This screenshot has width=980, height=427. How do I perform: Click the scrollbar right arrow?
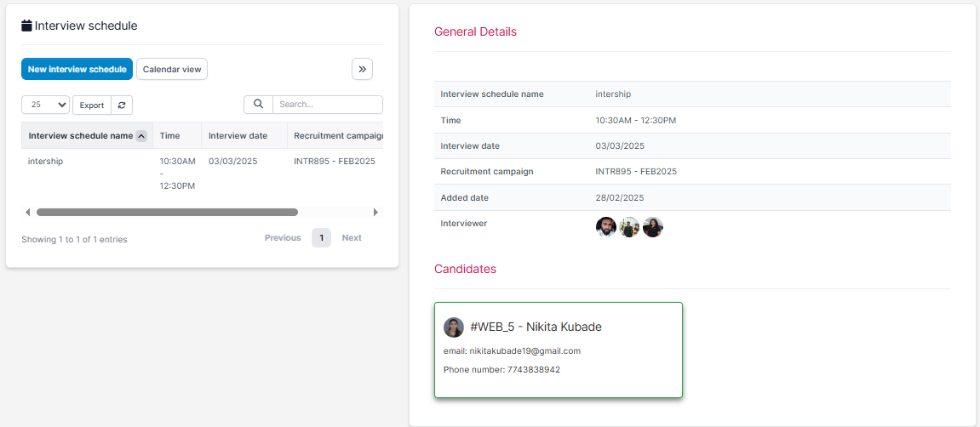point(375,212)
